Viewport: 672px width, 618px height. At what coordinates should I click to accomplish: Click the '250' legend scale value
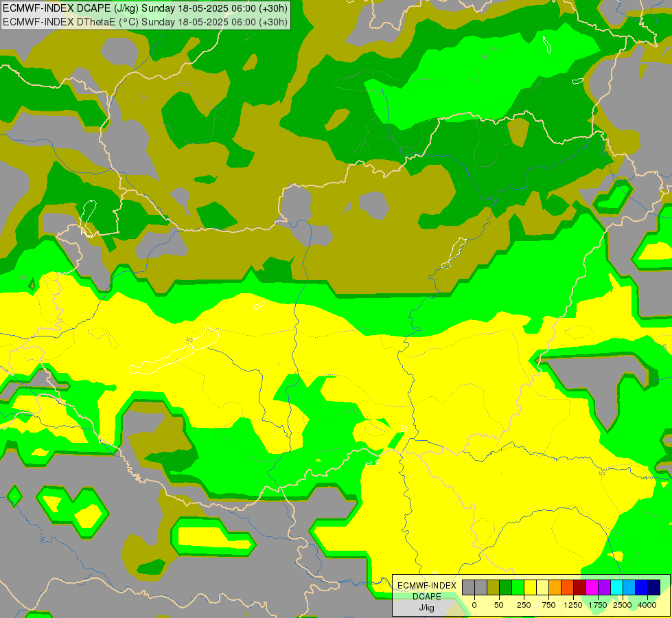(x=524, y=605)
